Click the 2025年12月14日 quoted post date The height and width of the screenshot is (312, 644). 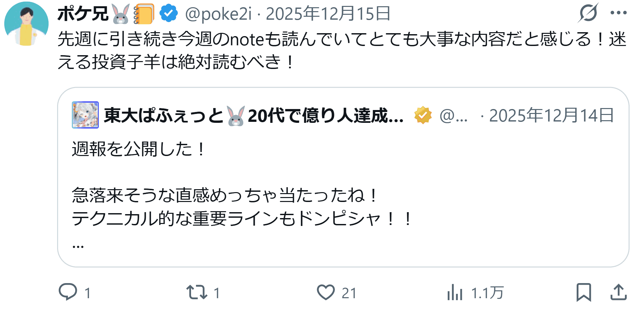pos(551,115)
